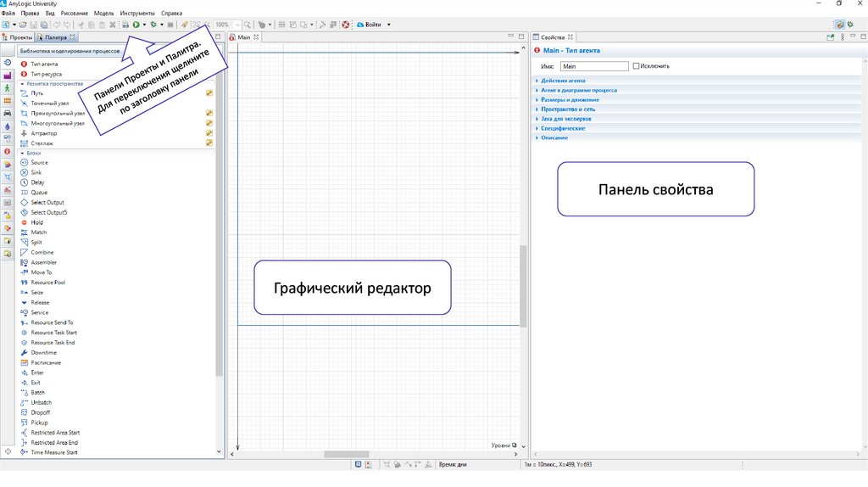The image size is (868, 487).
Task: Collapse the Разметка пространства palette group
Action: (22, 84)
